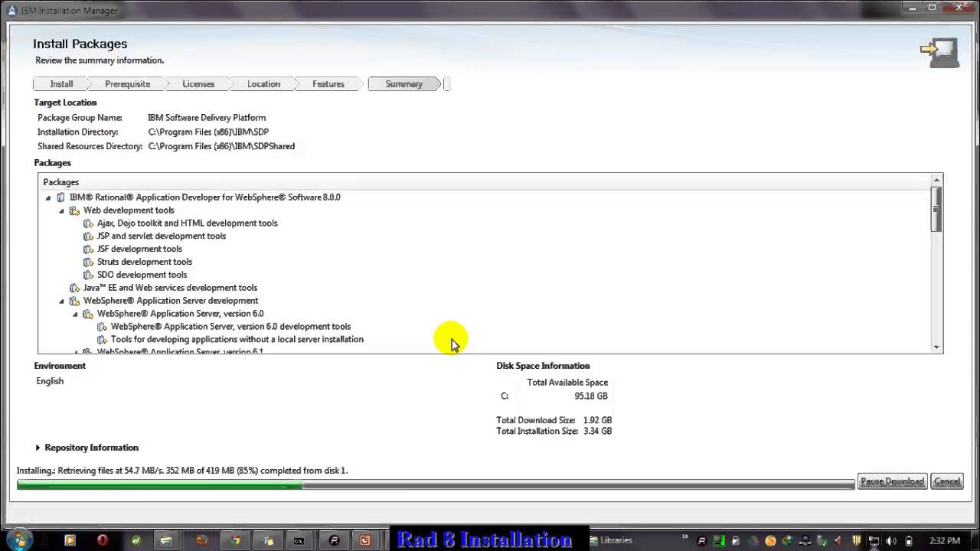Image resolution: width=980 pixels, height=551 pixels.
Task: Click the 'English' environment entry
Action: coord(50,381)
